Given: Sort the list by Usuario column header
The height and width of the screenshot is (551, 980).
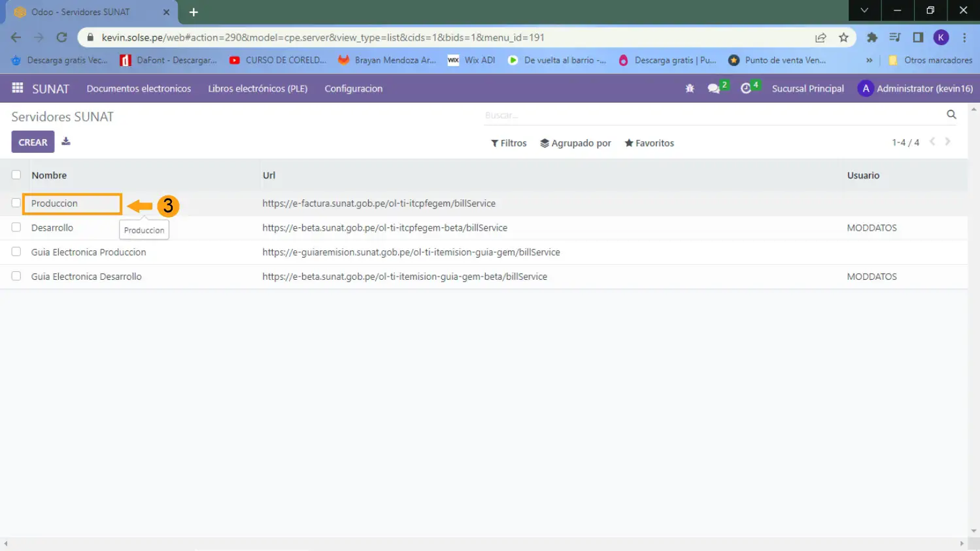Looking at the screenshot, I should [863, 175].
